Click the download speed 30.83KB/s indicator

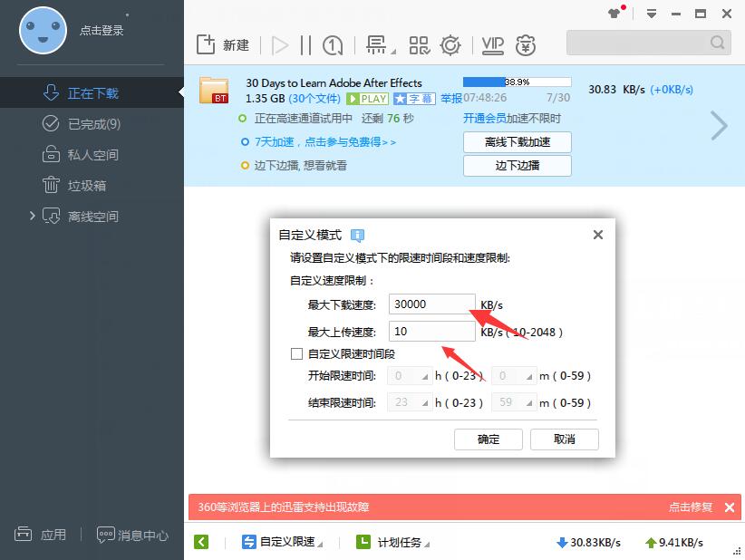(x=589, y=543)
